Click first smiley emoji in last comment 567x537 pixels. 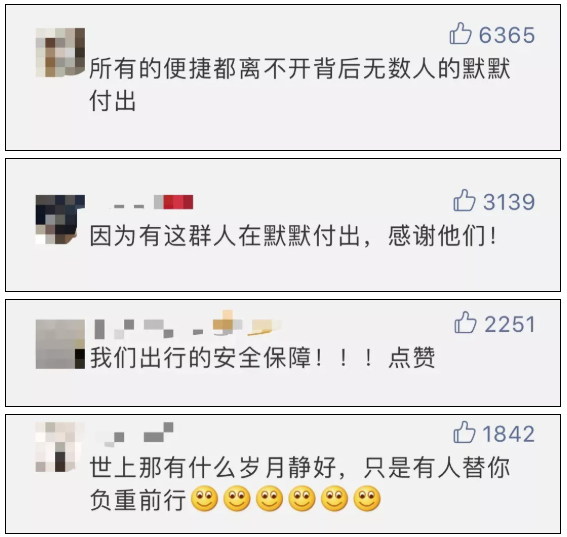click(204, 499)
